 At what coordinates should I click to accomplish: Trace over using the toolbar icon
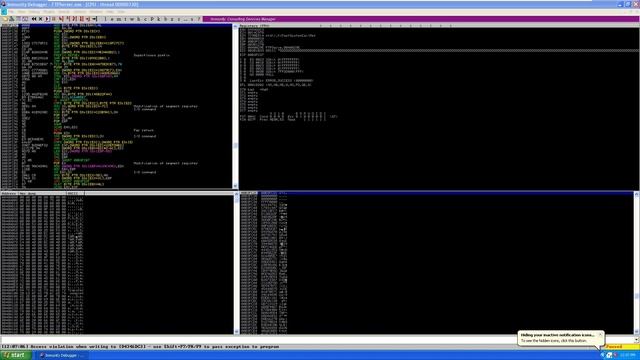pyautogui.click(x=81, y=19)
